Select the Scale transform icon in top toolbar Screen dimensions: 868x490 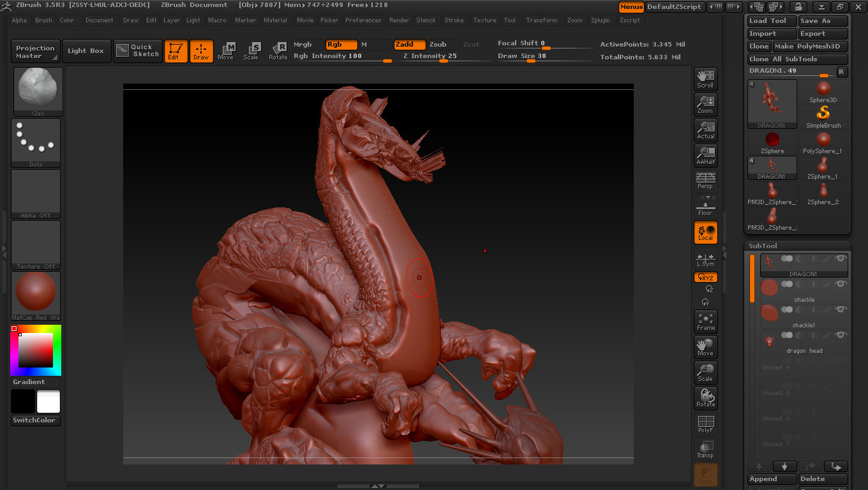pyautogui.click(x=251, y=51)
